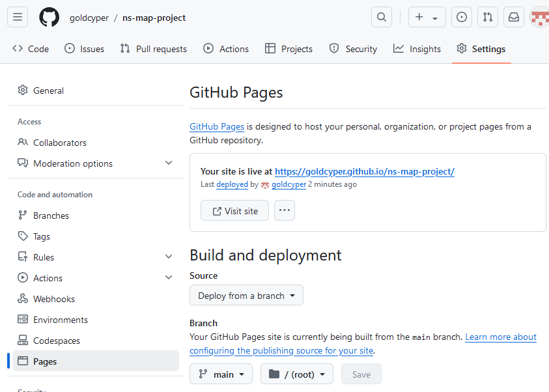Open Branches settings in sidebar
This screenshot has height=392, width=549.
(96, 216)
